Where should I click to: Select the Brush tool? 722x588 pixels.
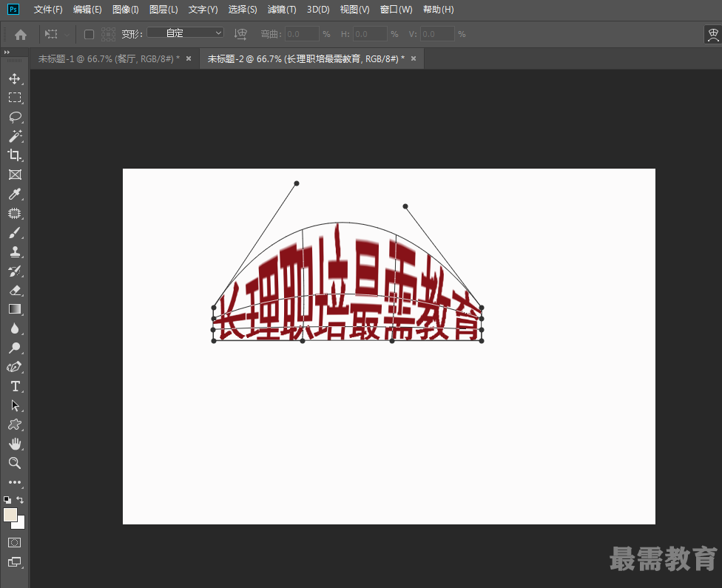(x=15, y=232)
